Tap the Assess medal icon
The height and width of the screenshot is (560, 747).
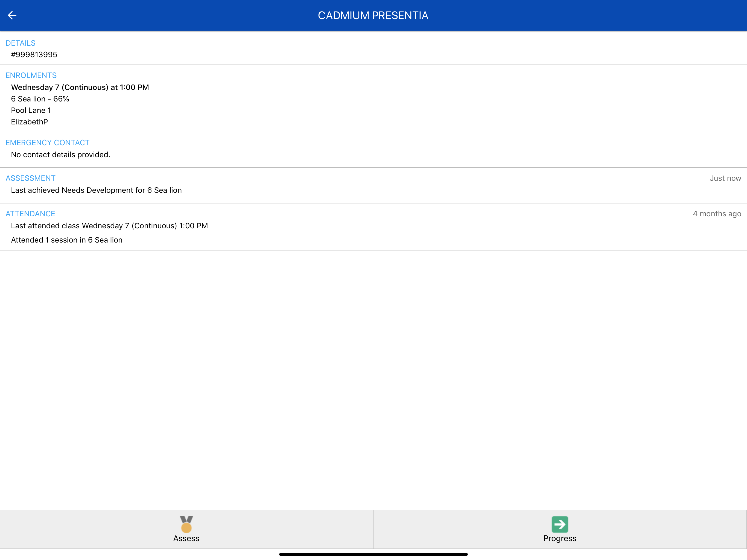(186, 524)
